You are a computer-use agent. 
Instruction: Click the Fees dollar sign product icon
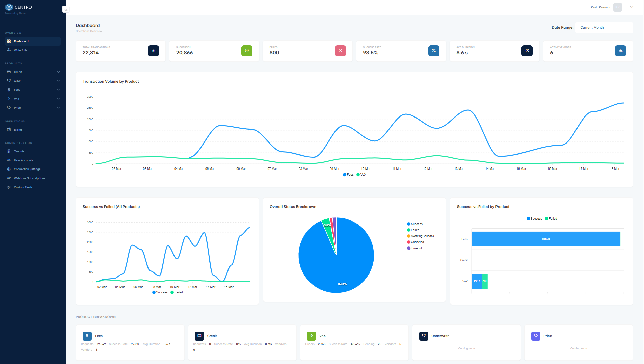(x=87, y=336)
